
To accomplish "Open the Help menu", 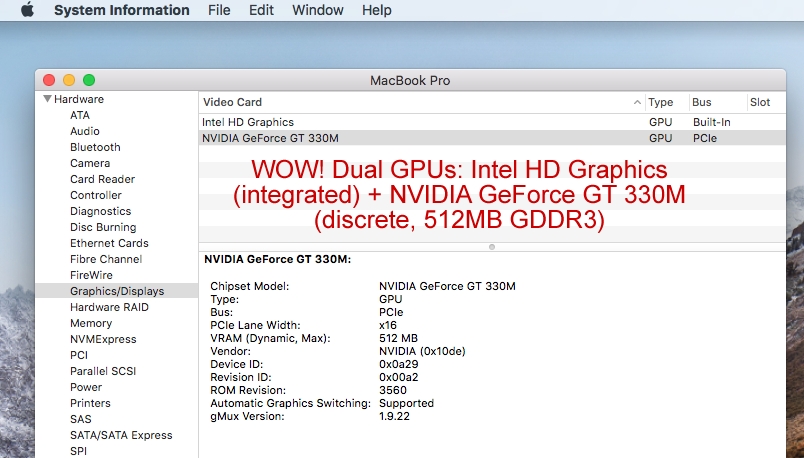I will [x=376, y=10].
